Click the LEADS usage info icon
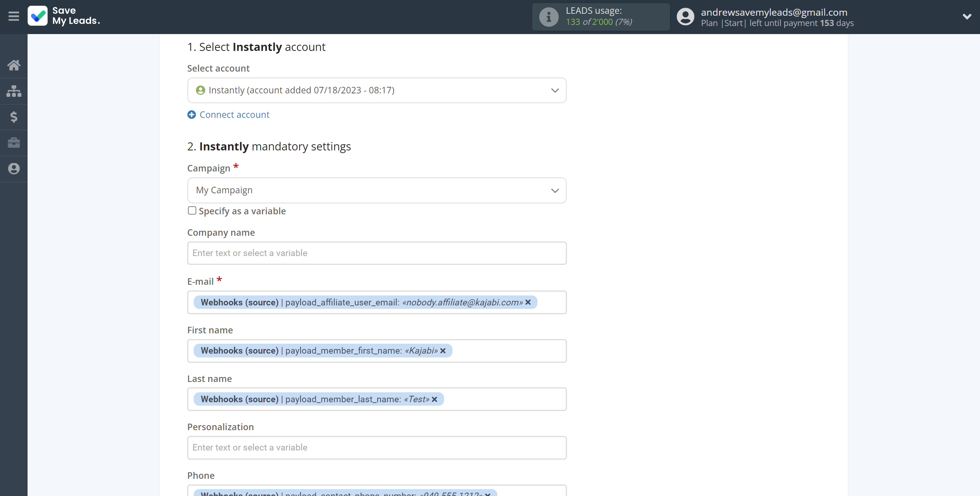The image size is (980, 496). (549, 17)
